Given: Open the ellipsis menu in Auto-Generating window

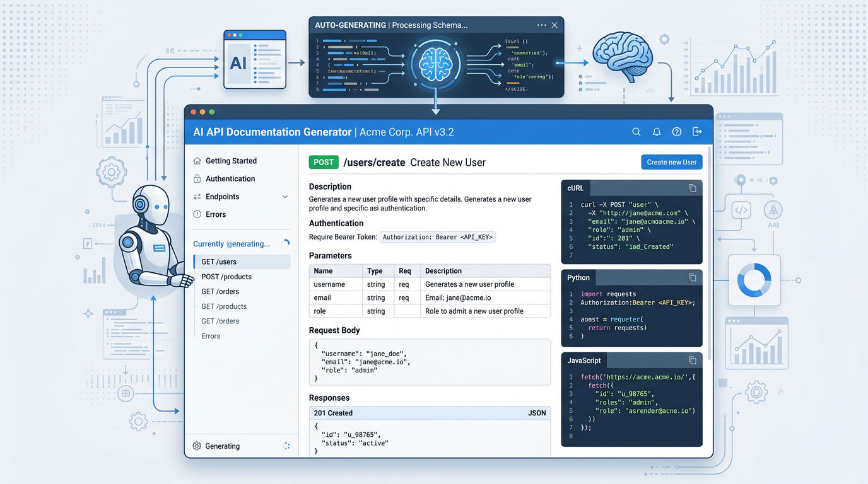Looking at the screenshot, I should 542,25.
